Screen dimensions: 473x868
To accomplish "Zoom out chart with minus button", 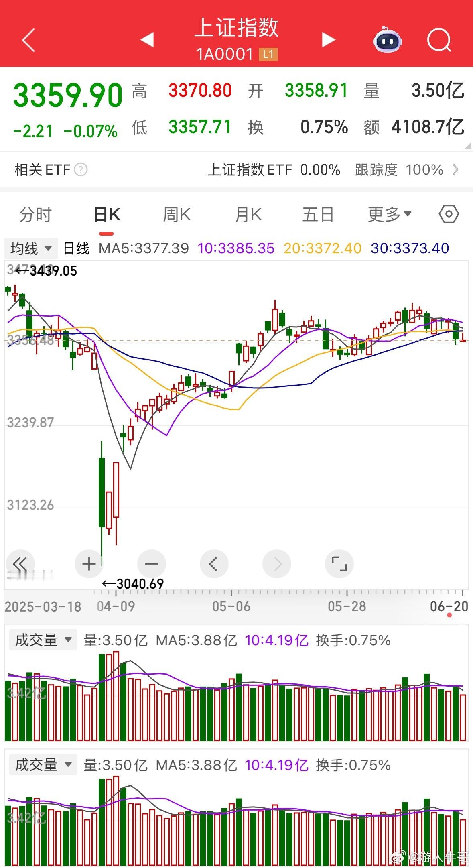I will [x=152, y=564].
